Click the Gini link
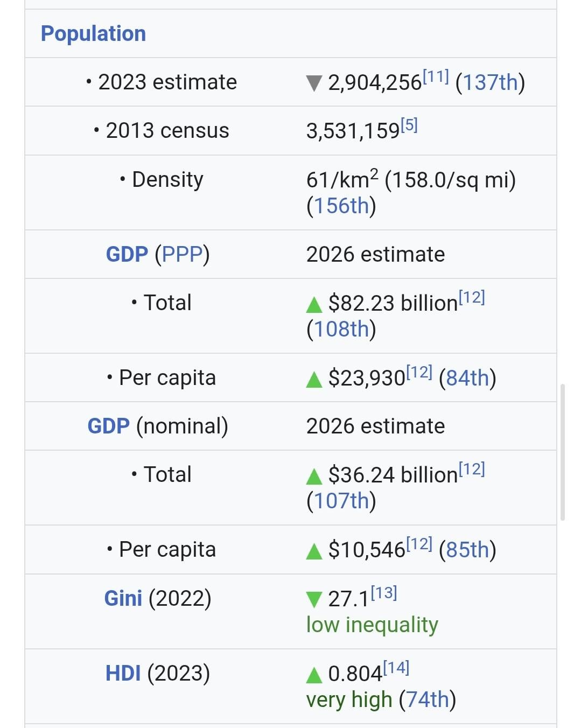Screen dimensions: 581x728 pos(123,598)
